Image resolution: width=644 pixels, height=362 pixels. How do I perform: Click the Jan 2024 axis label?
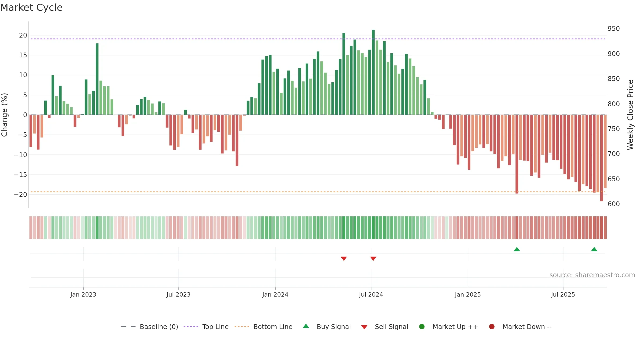tap(275, 295)
